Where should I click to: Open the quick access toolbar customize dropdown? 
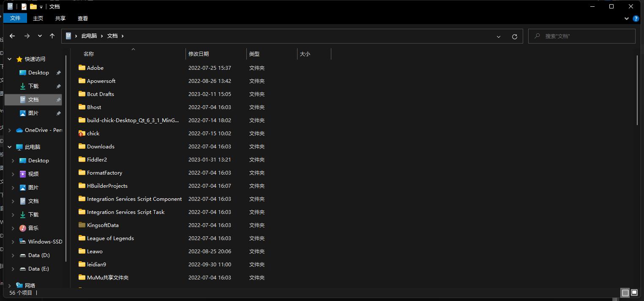click(x=41, y=7)
